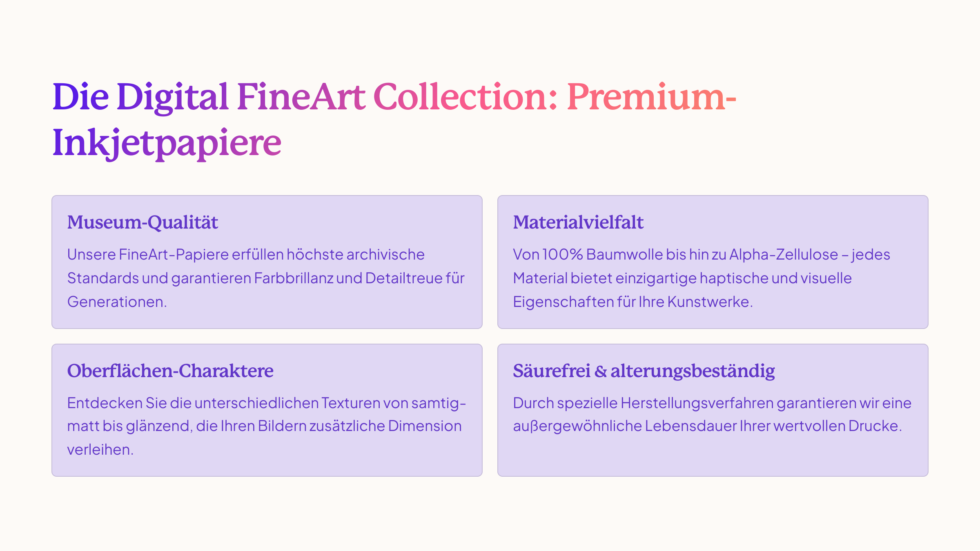Click "Collection:" in the slide heading

click(465, 97)
